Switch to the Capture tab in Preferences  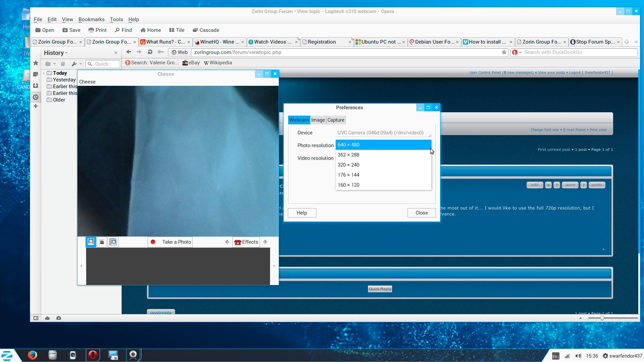(336, 120)
